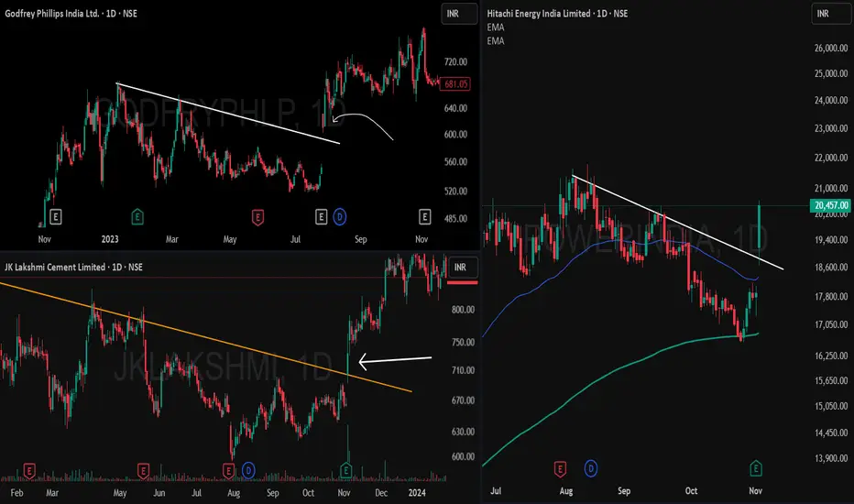The width and height of the screenshot is (854, 504).
Task: Open the blue dividend marker on Godfrey Phillips chart
Action: click(x=340, y=217)
